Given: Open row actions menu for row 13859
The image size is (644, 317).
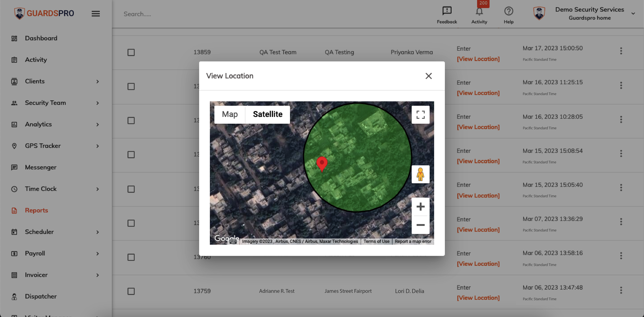Looking at the screenshot, I should coord(621,51).
